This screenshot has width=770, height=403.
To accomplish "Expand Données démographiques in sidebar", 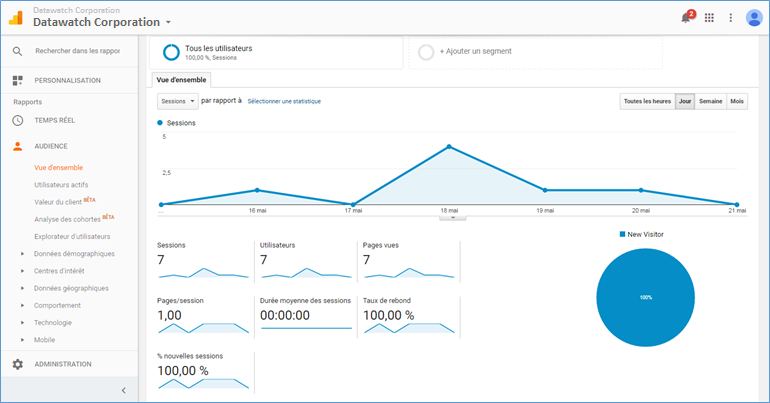I will pos(75,254).
